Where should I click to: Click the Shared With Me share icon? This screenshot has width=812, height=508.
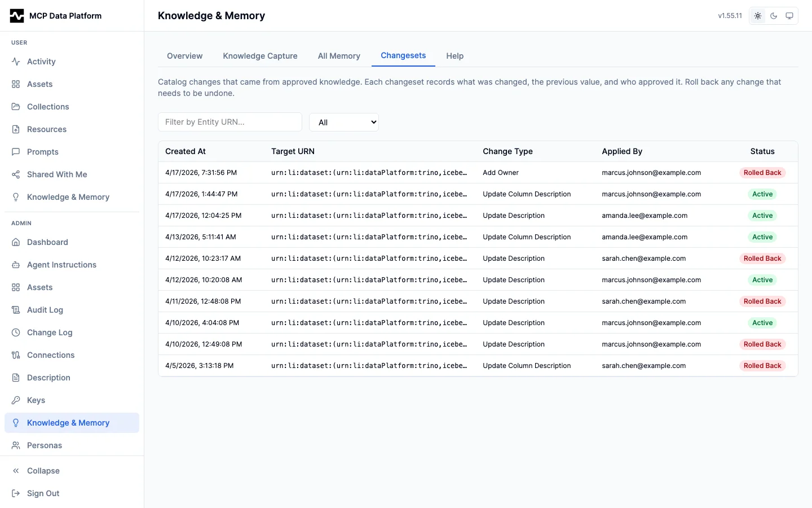click(16, 174)
